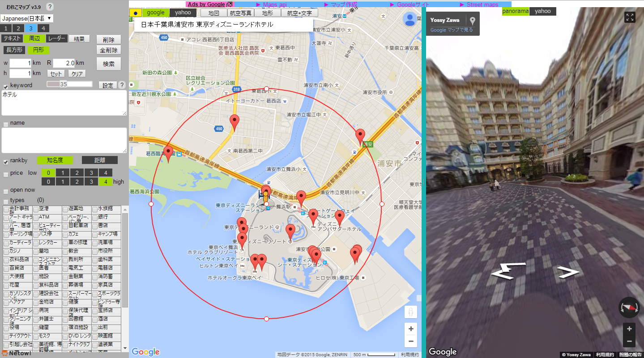Open the Google account avatar on the map
644x358 pixels.
point(410,19)
